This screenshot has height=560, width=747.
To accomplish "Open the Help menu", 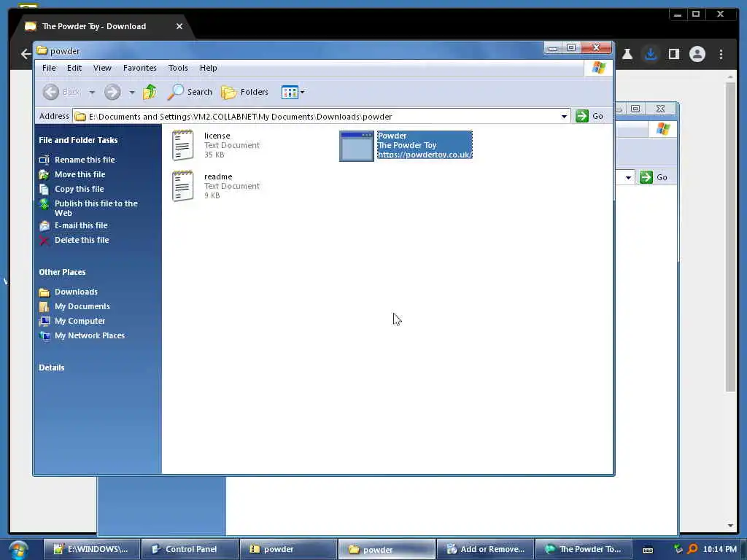I will 208,68.
